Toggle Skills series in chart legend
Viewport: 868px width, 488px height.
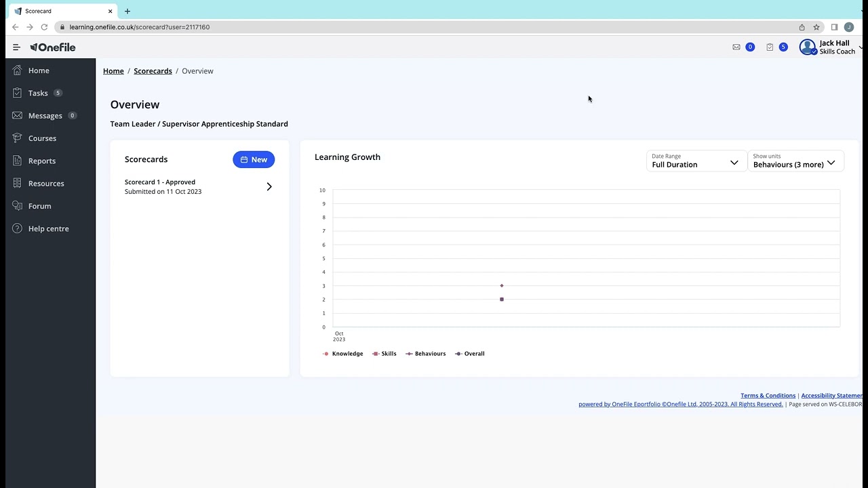384,354
